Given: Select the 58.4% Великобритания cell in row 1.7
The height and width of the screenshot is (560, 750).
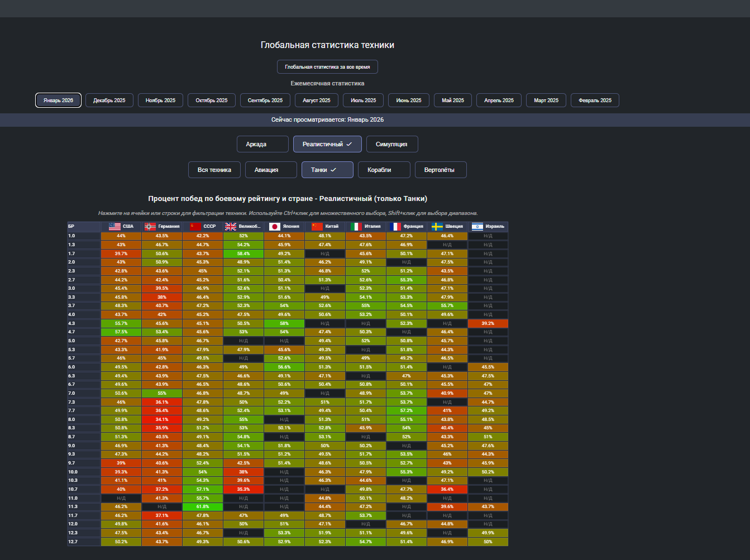Looking at the screenshot, I should (243, 253).
